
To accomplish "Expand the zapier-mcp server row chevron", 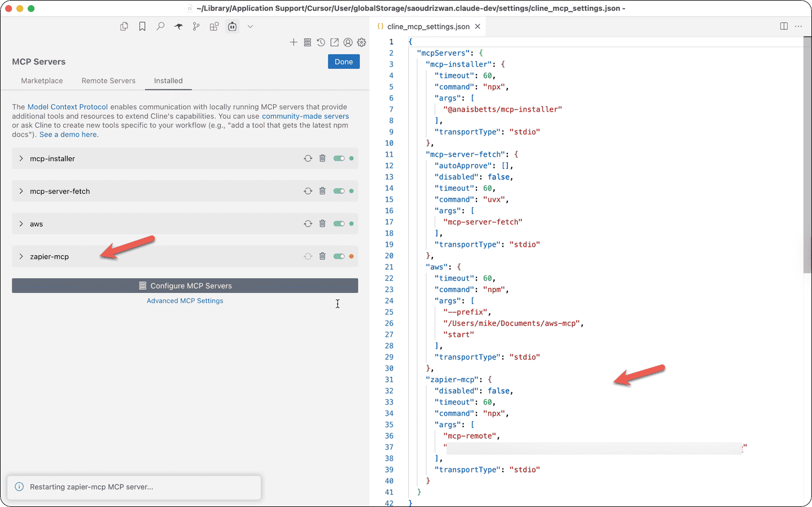I will coord(21,256).
